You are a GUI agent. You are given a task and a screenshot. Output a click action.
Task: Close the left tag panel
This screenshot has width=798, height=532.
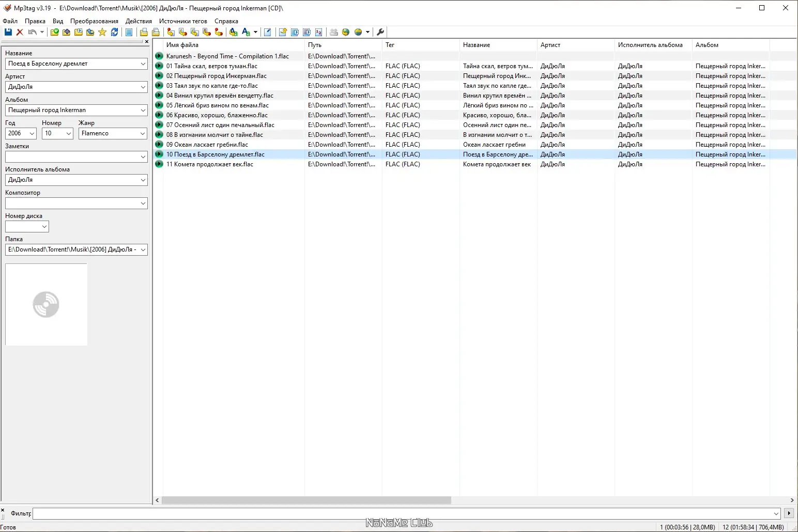(x=146, y=42)
